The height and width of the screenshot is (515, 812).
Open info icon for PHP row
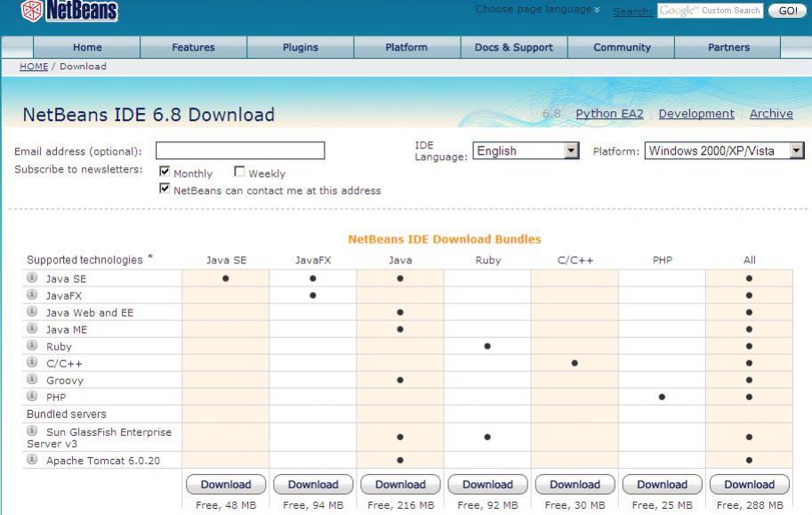pyautogui.click(x=32, y=397)
